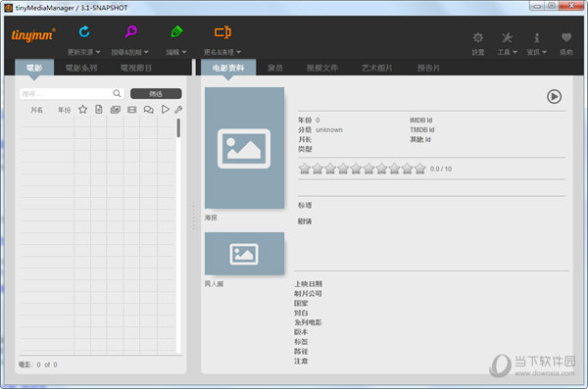Screen dimensions: 588x389
Task: Click the heart donate icon
Action: click(566, 37)
